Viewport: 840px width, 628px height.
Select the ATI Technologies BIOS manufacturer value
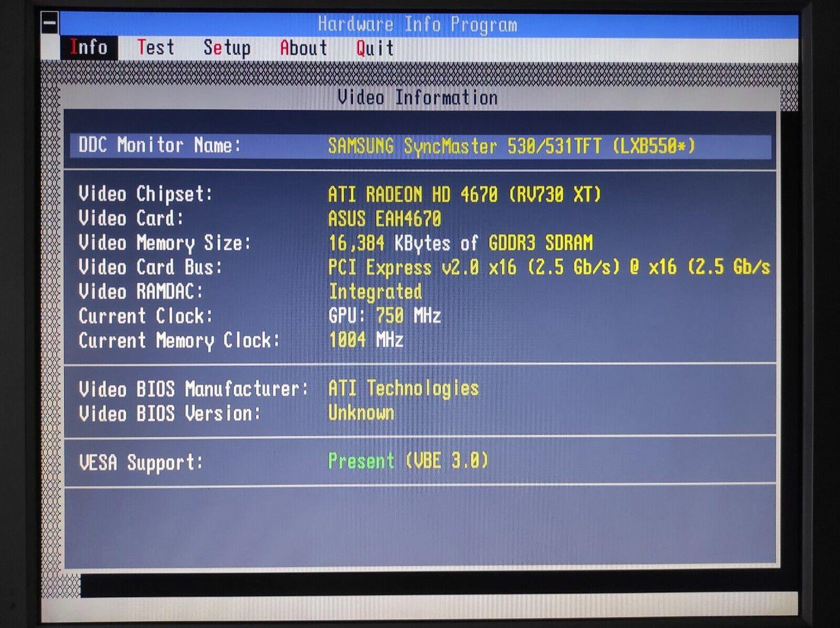point(403,388)
